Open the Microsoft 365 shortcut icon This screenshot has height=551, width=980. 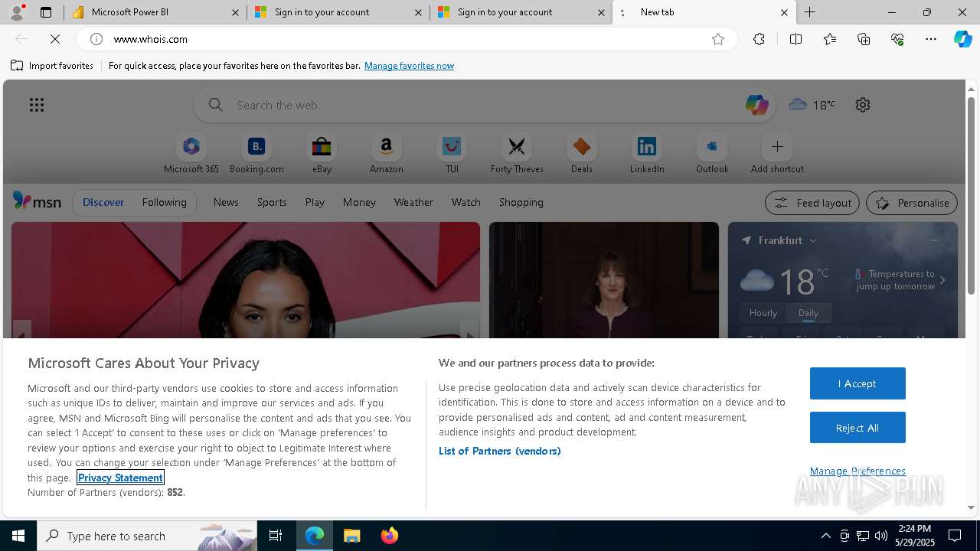click(x=191, y=146)
